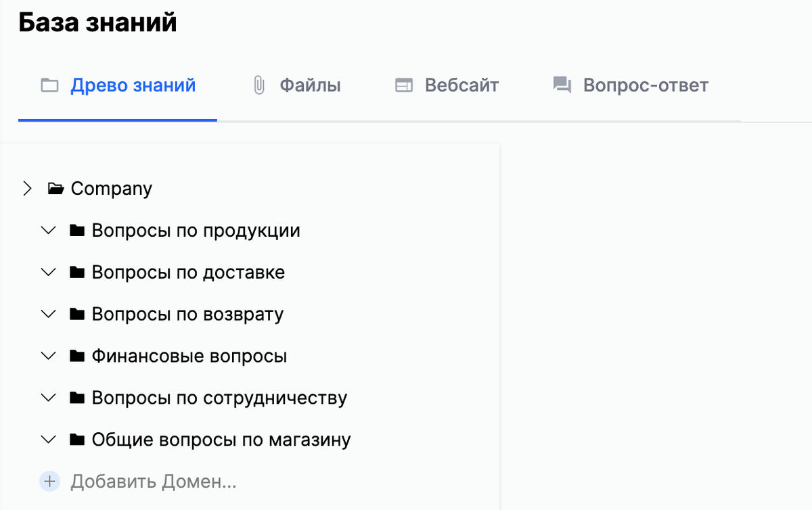
Task: Click the paperclip icon next to Файлы
Action: [258, 86]
